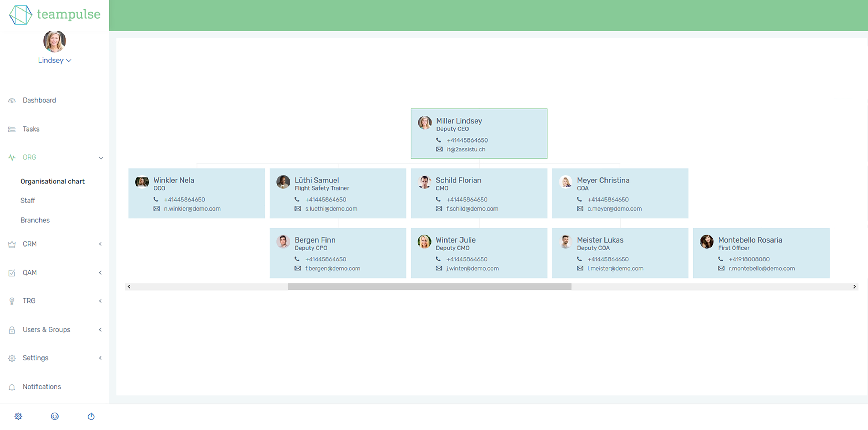This screenshot has height=430, width=868.
Task: Click Meister Lukas's phone icon
Action: point(580,259)
